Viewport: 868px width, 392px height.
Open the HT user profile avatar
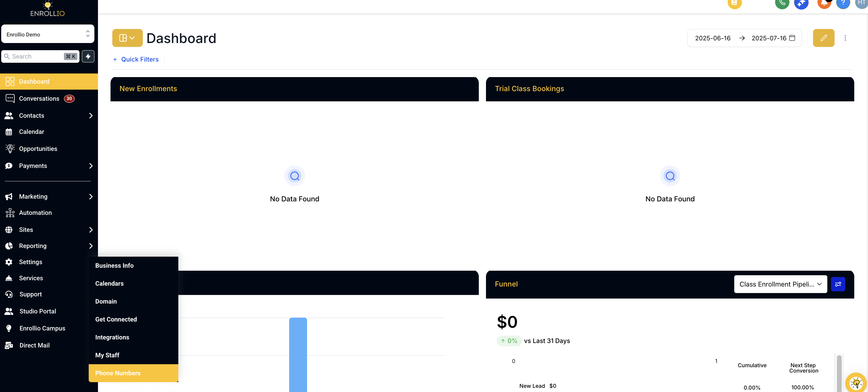tap(862, 3)
